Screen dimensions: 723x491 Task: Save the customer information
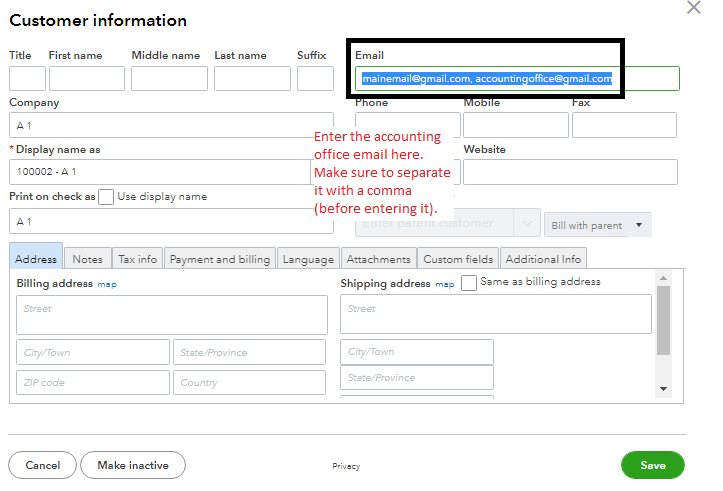point(653,465)
